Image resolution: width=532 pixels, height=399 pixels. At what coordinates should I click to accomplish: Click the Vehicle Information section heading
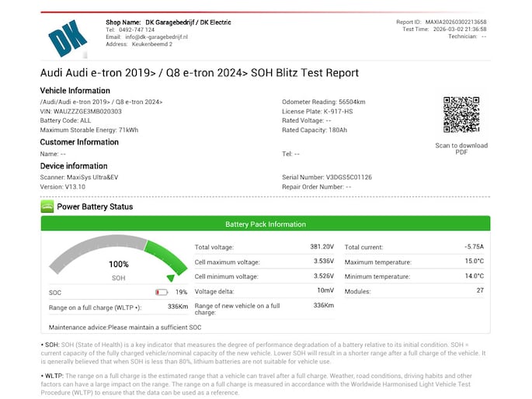pos(75,91)
